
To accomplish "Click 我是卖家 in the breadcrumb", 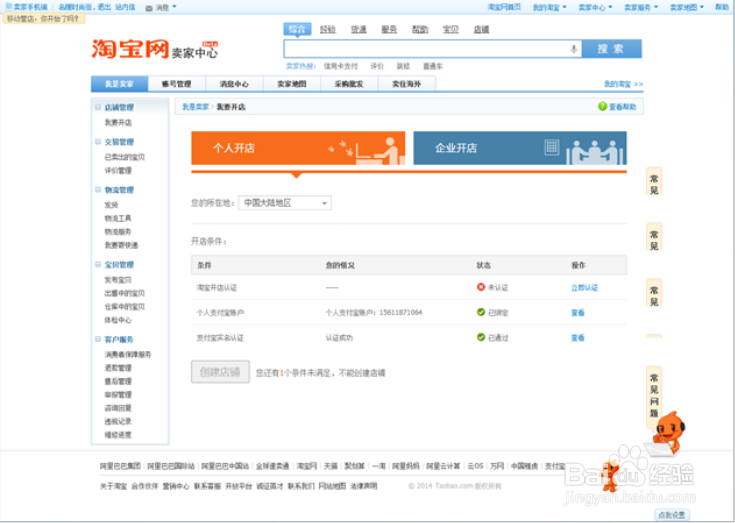I will point(195,107).
